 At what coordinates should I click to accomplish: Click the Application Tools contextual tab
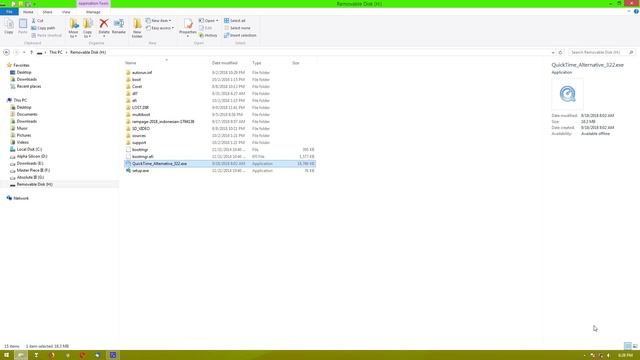coord(93,4)
